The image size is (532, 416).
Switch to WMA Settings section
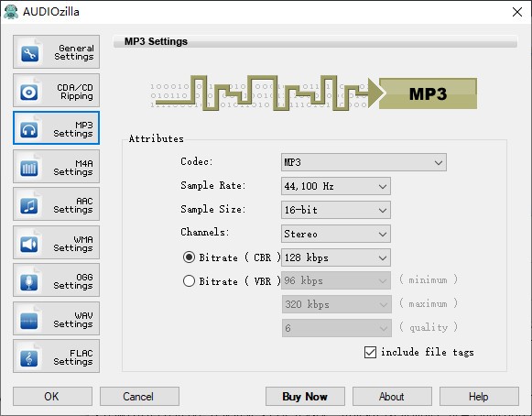pyautogui.click(x=57, y=243)
